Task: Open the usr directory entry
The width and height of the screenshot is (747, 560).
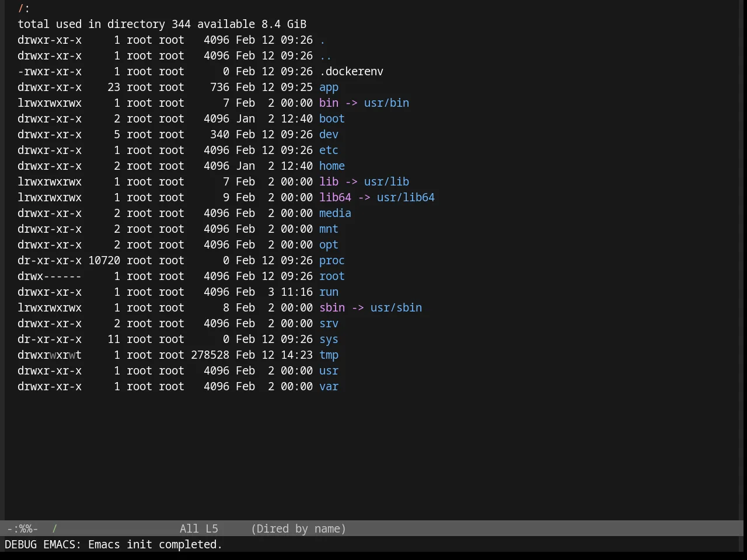Action: click(x=329, y=371)
